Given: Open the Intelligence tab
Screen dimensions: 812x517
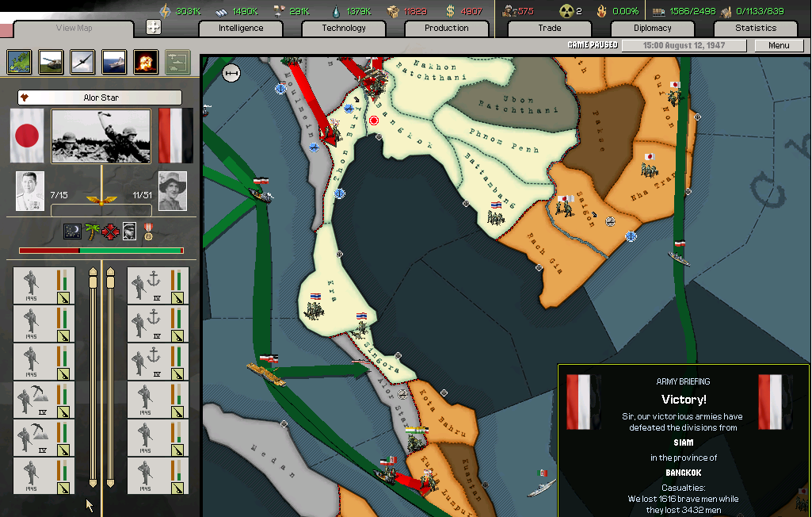Looking at the screenshot, I should pyautogui.click(x=241, y=28).
